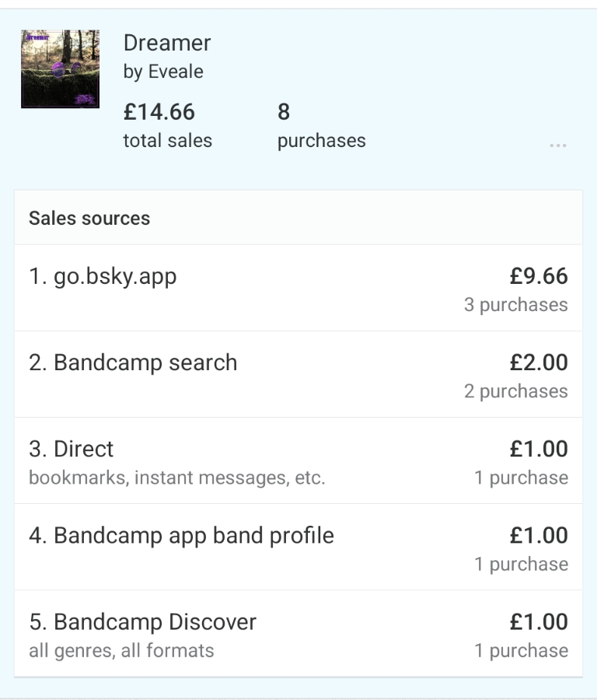The image size is (597, 700).
Task: Click the all genres, all formats subtitle
Action: pyautogui.click(x=121, y=650)
